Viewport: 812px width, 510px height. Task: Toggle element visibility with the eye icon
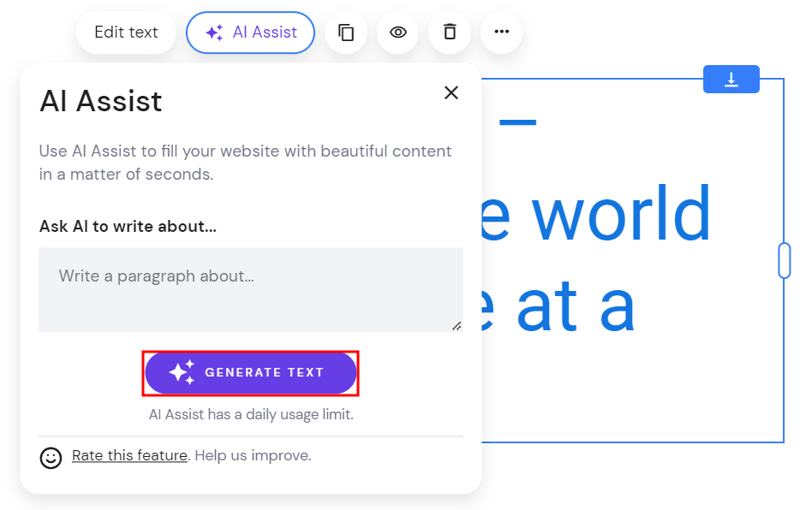(397, 33)
